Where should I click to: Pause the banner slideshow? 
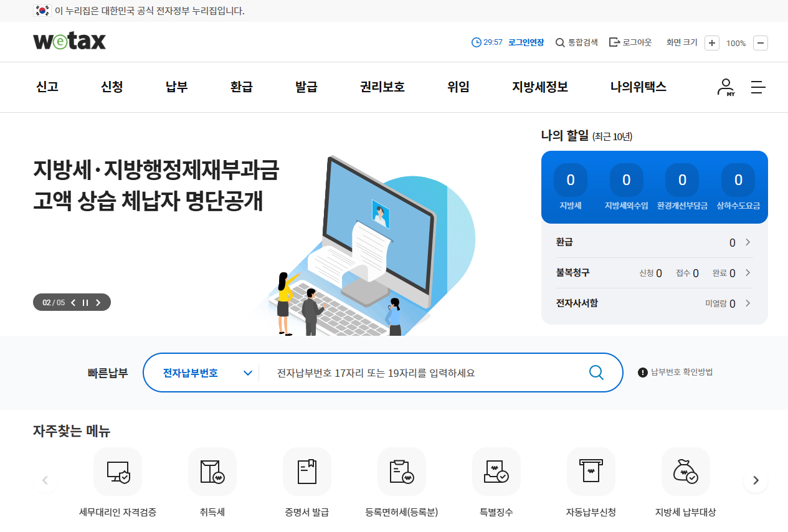coord(85,303)
